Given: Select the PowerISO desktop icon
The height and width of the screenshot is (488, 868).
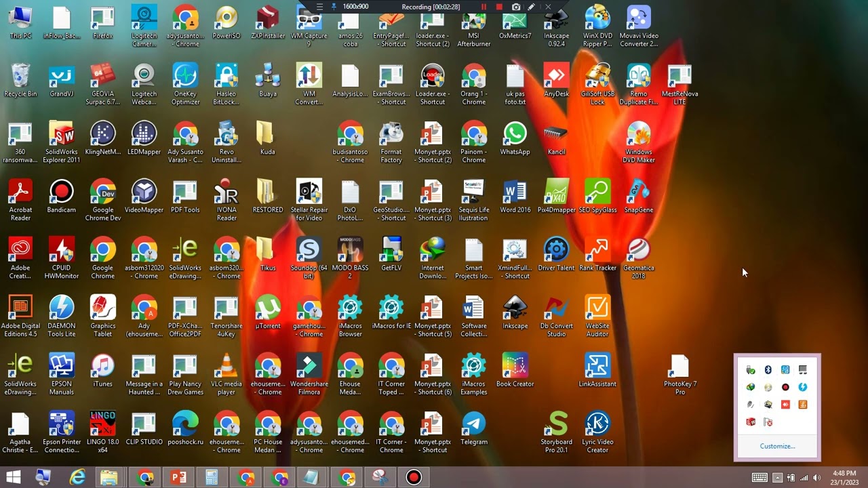Looking at the screenshot, I should tap(226, 22).
